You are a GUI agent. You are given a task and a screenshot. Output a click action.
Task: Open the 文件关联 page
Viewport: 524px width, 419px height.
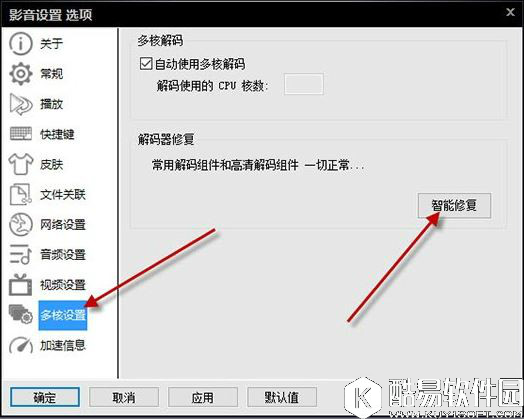tap(63, 194)
